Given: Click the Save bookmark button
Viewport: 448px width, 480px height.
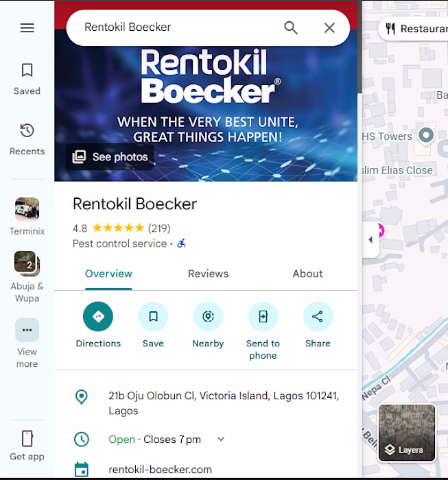Looking at the screenshot, I should coord(153,317).
